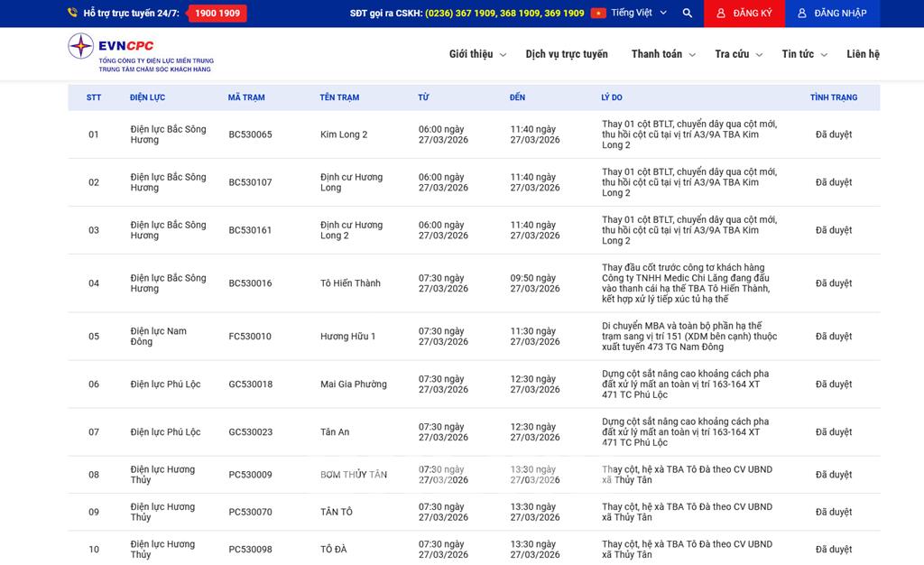Screen dimensions: 924x565
Task: Select the row for station BC530016
Action: [250, 283]
